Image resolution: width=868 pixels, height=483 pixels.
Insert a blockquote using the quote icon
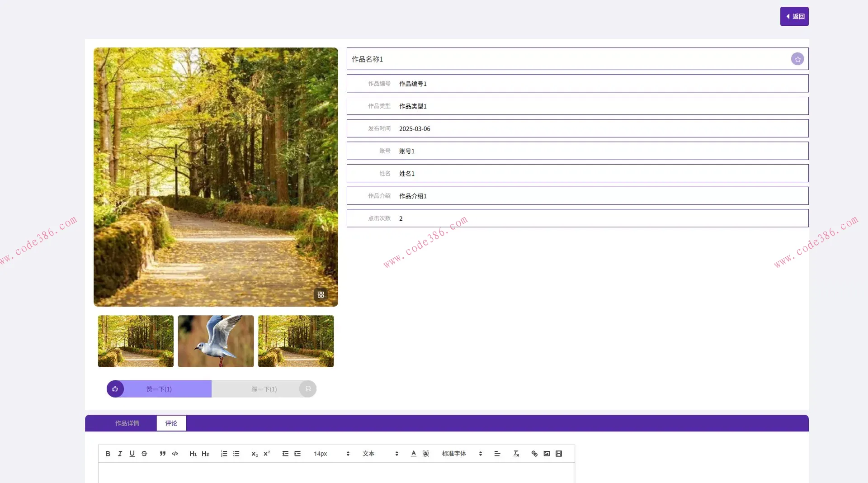click(163, 454)
